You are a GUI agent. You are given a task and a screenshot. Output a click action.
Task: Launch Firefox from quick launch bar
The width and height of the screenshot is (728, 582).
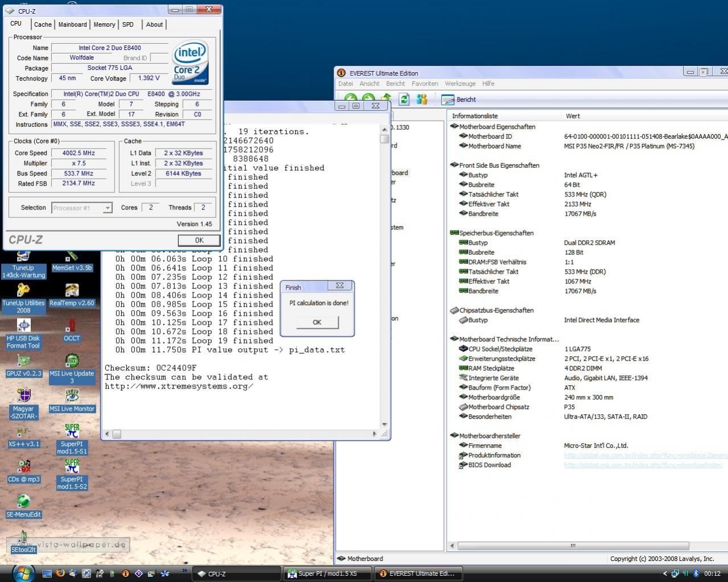coord(60,573)
